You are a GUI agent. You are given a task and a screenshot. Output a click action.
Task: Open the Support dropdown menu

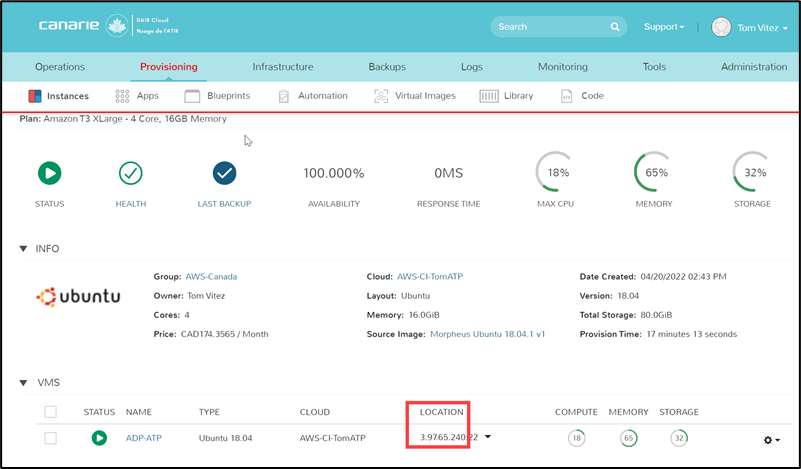point(664,27)
